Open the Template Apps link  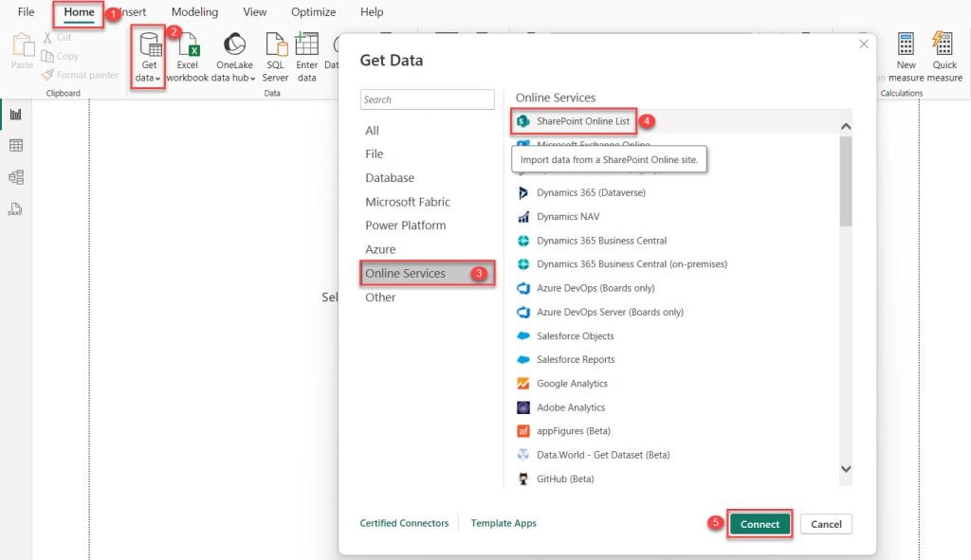[x=504, y=523]
